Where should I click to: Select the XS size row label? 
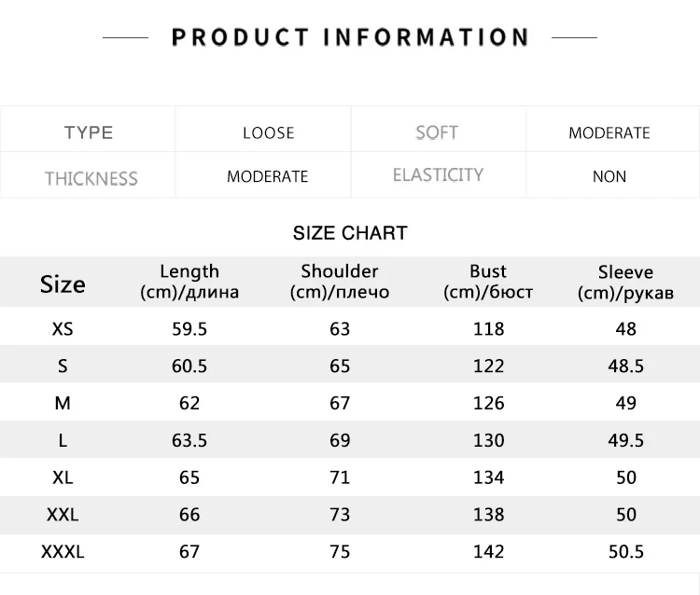[x=63, y=329]
